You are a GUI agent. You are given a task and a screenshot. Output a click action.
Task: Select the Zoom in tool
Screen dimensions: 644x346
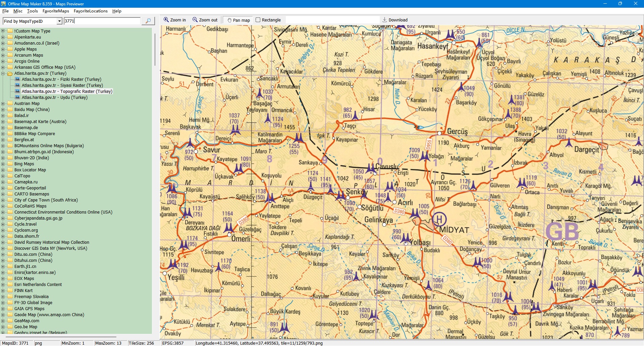(174, 20)
